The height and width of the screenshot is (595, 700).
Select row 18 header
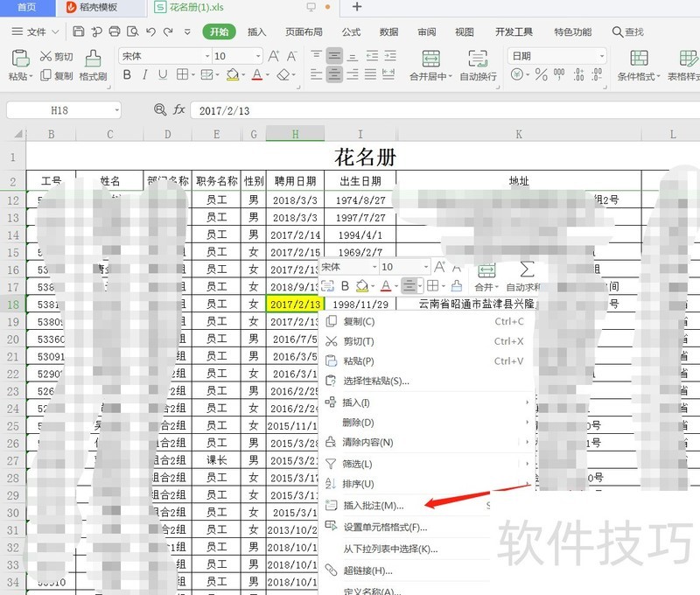tap(13, 304)
